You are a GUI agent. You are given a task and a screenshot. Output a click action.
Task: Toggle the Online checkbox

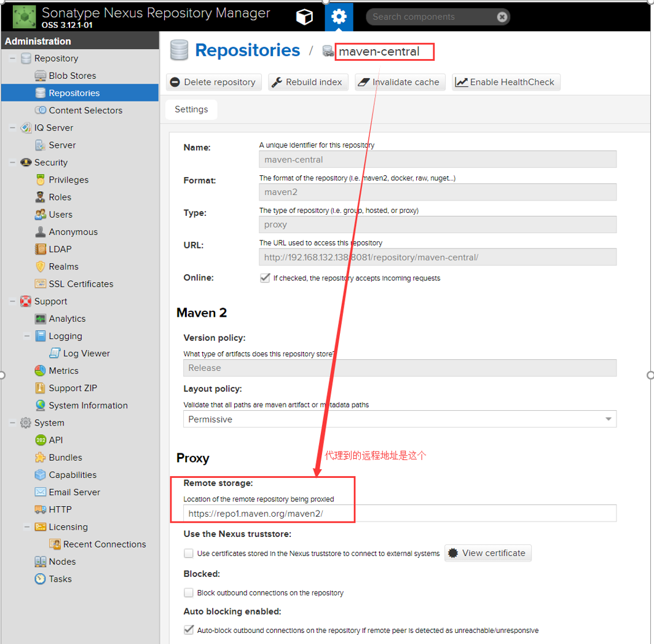point(265,278)
